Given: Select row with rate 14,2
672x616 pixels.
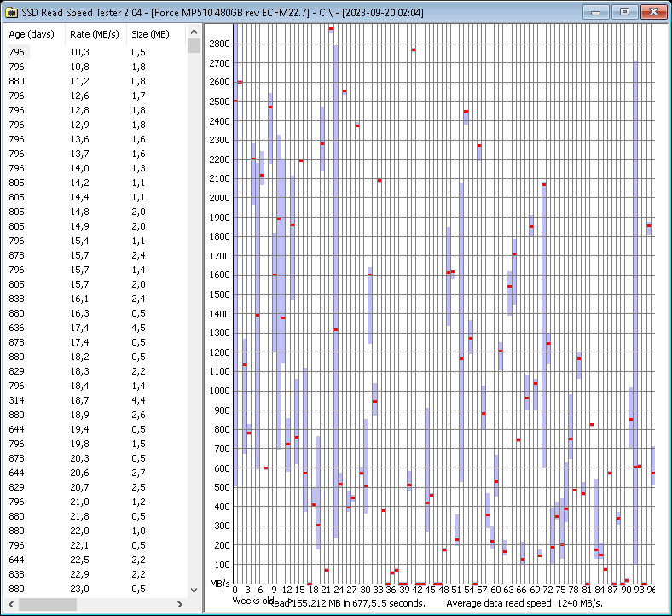Looking at the screenshot, I should tap(96, 183).
